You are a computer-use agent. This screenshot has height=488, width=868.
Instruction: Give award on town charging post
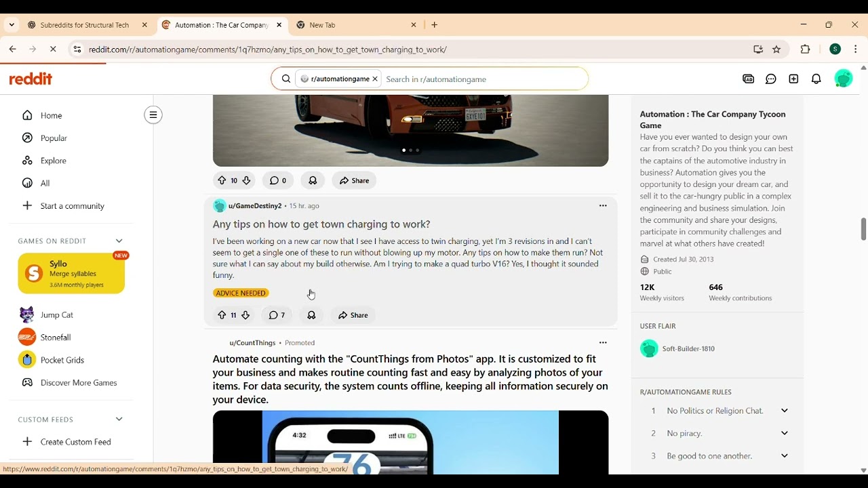311,315
